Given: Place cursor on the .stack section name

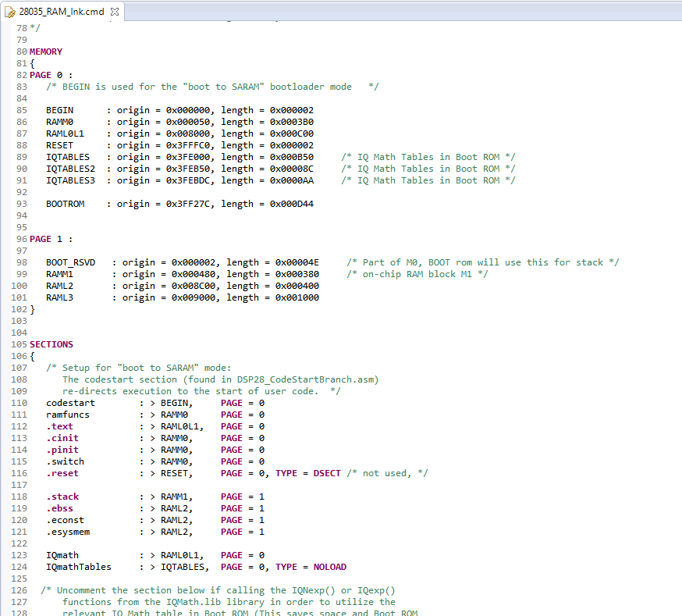Looking at the screenshot, I should [62, 497].
